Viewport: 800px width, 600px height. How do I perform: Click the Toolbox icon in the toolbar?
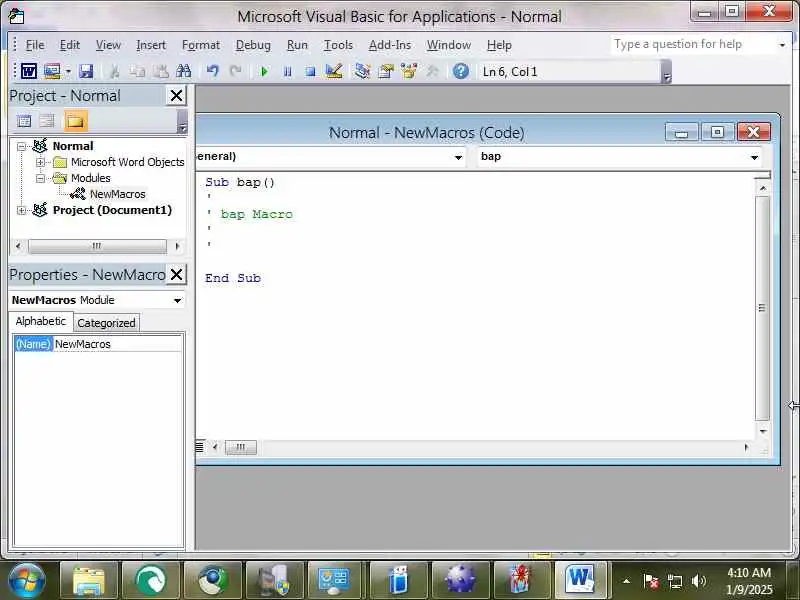click(x=432, y=71)
